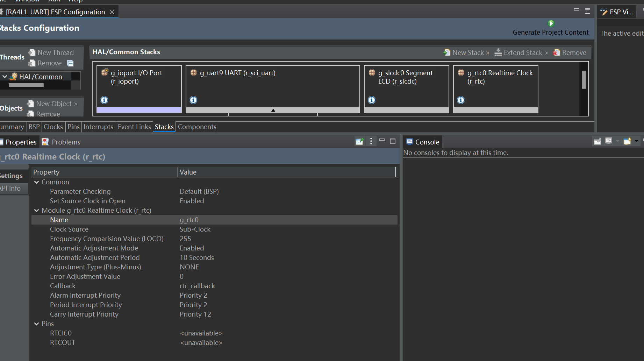Click the collapse icon next to Threads Remove
Image resolution: width=644 pixels, height=361 pixels.
coord(70,63)
